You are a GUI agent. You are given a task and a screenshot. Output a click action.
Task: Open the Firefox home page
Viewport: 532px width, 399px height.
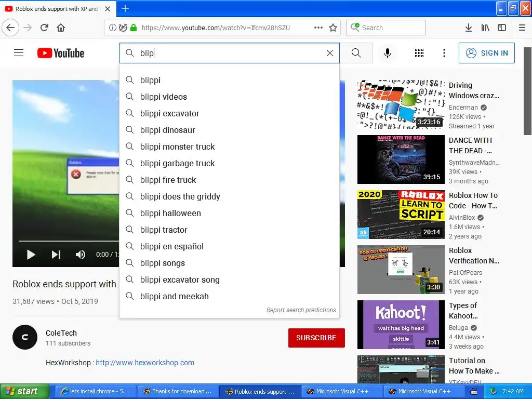(61, 28)
